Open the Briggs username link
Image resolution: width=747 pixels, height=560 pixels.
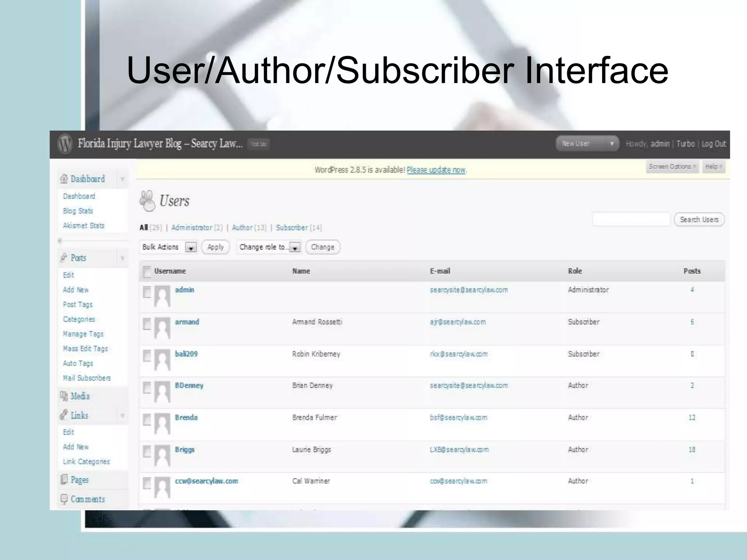tap(185, 450)
